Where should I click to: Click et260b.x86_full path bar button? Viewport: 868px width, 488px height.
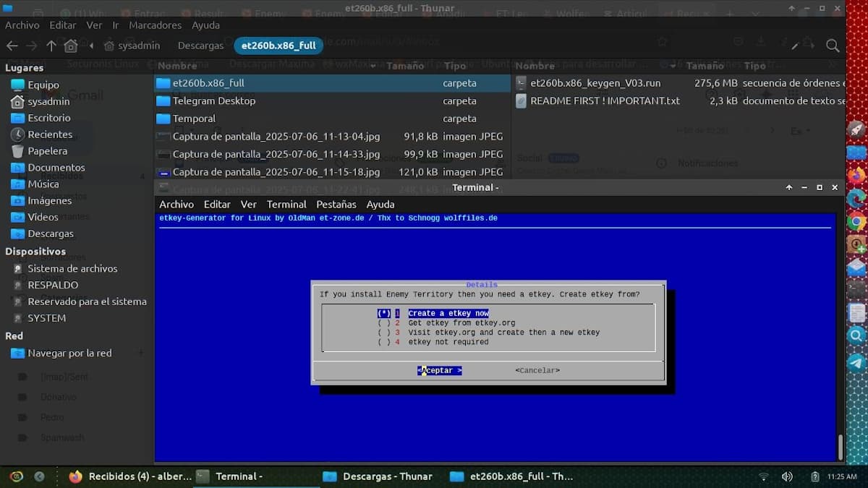tap(278, 46)
